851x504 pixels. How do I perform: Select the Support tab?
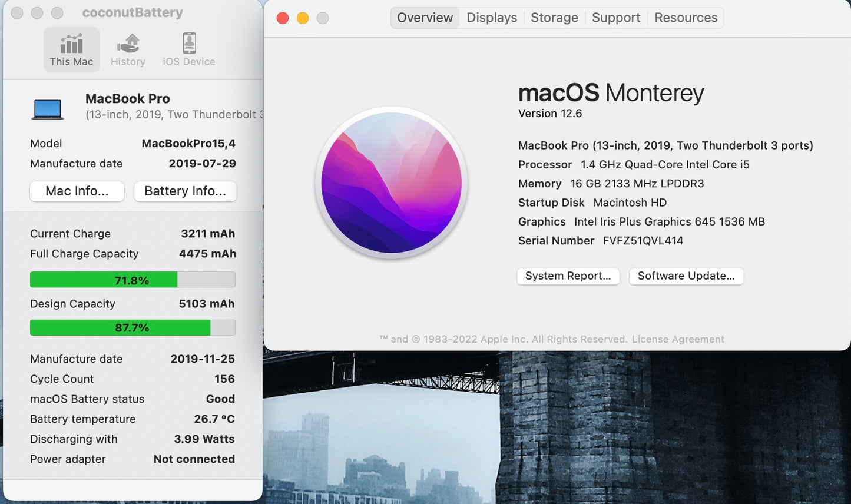tap(616, 18)
